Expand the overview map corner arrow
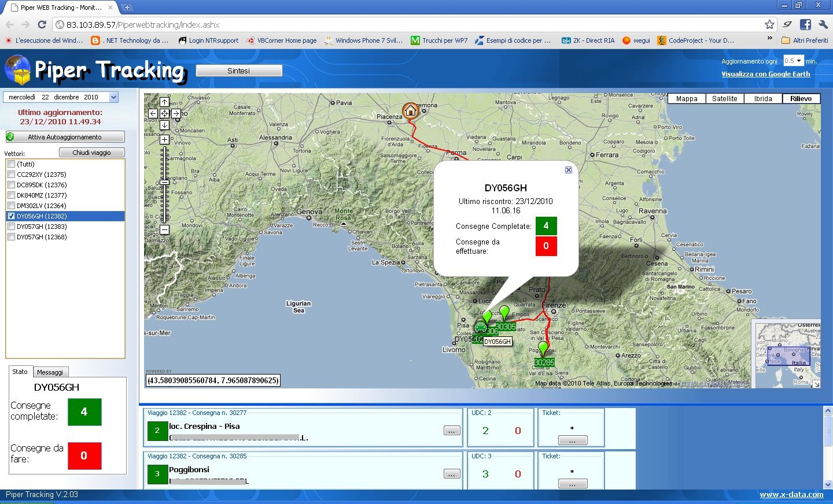 tap(816, 384)
